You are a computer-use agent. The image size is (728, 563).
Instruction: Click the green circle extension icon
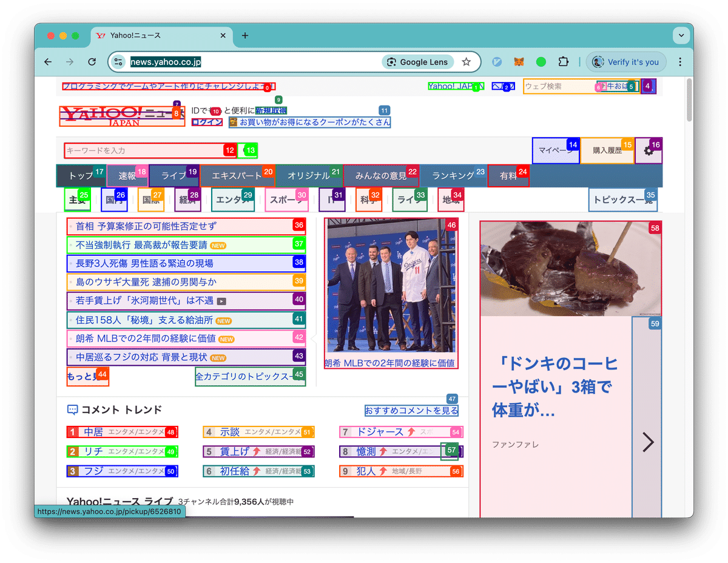tap(541, 62)
